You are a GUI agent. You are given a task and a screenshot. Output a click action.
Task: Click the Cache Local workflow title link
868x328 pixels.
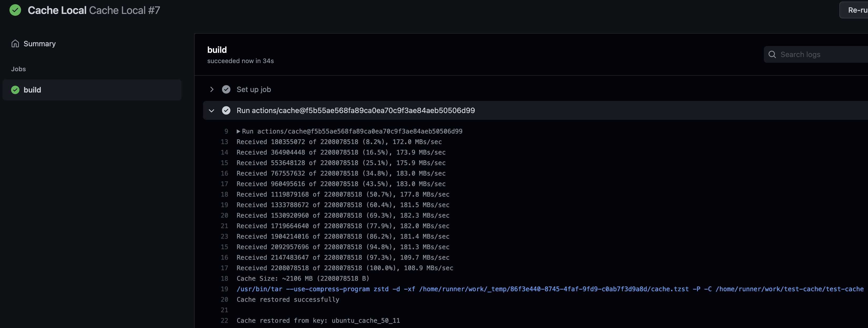click(57, 10)
